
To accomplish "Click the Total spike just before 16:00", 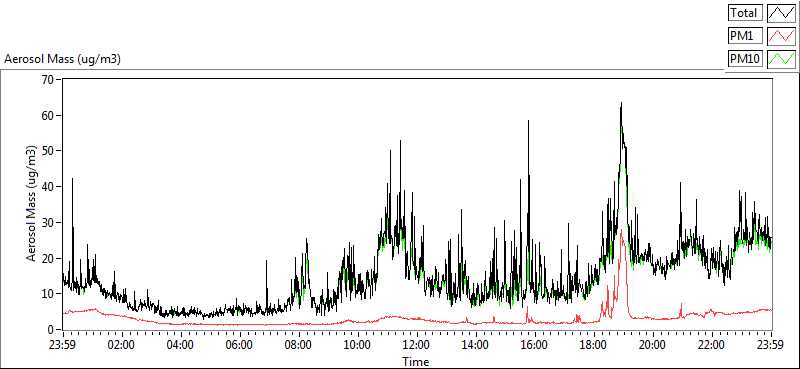I will click(x=529, y=122).
